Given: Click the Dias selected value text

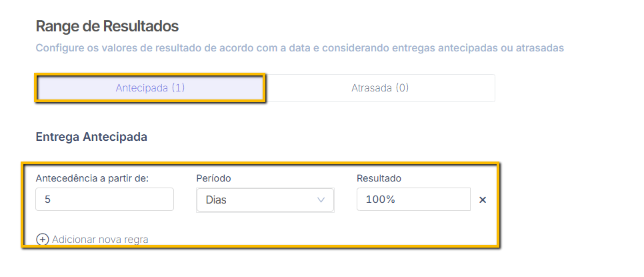Looking at the screenshot, I should pyautogui.click(x=217, y=200).
